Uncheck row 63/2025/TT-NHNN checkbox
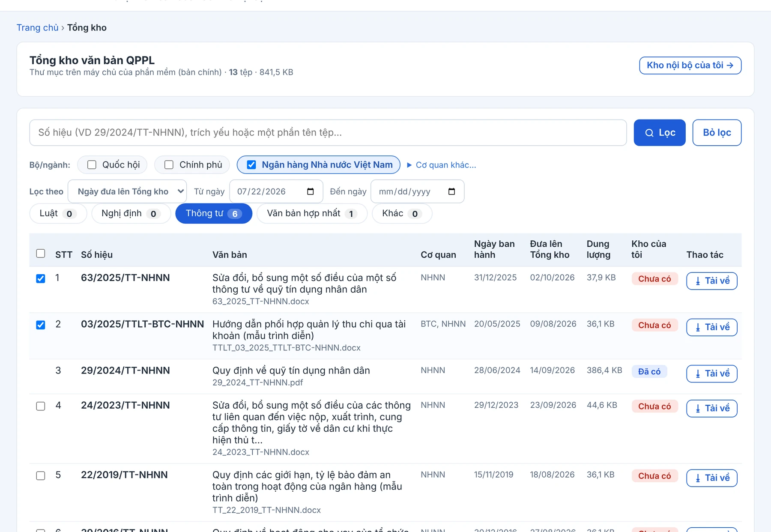Image resolution: width=771 pixels, height=532 pixels. tap(41, 279)
